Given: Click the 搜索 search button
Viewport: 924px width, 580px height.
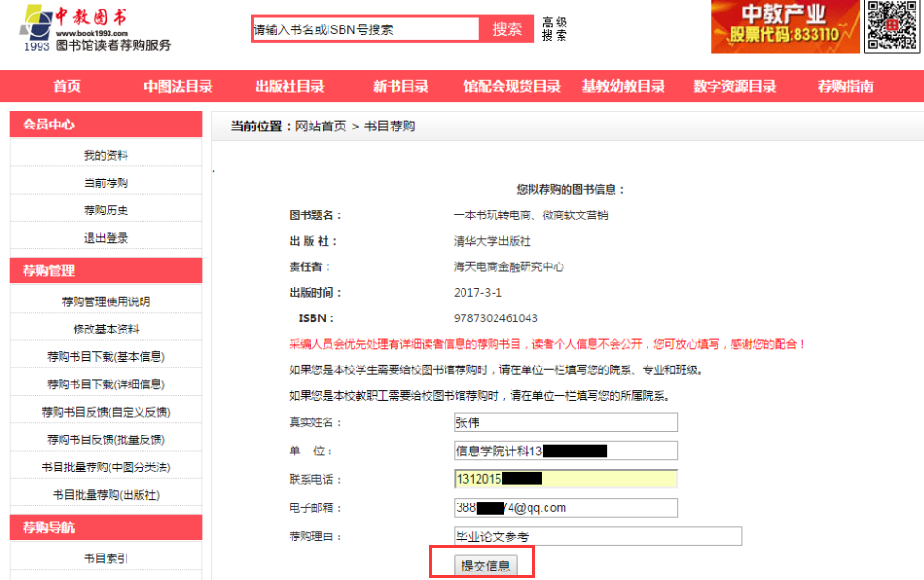Looking at the screenshot, I should click(x=507, y=28).
